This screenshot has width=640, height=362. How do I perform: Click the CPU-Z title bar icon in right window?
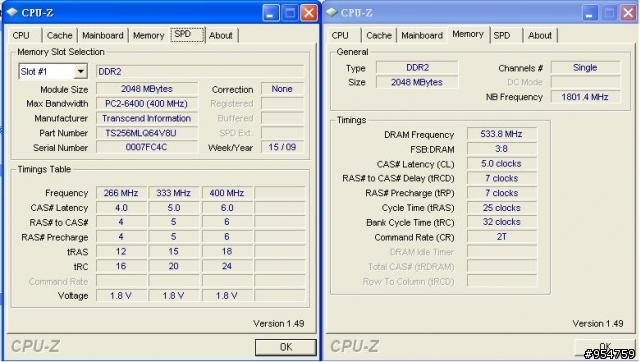pos(332,13)
